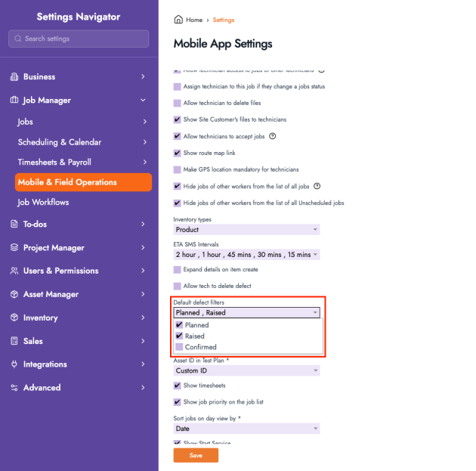Click the Integrations plug icon
The image size is (476, 471).
coord(14,364)
